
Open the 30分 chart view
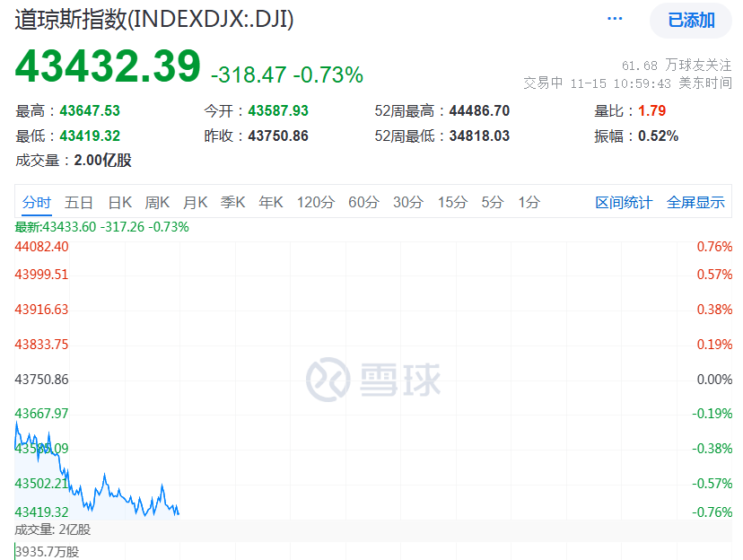coord(408,203)
